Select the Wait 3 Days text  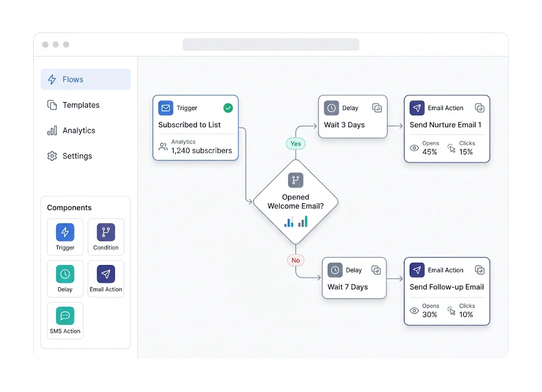click(x=344, y=125)
